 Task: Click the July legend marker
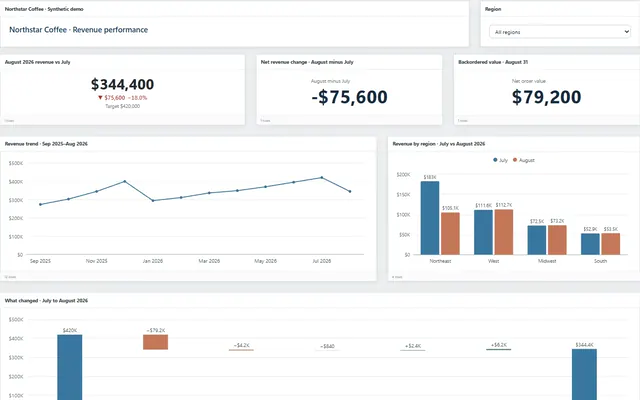pos(495,160)
